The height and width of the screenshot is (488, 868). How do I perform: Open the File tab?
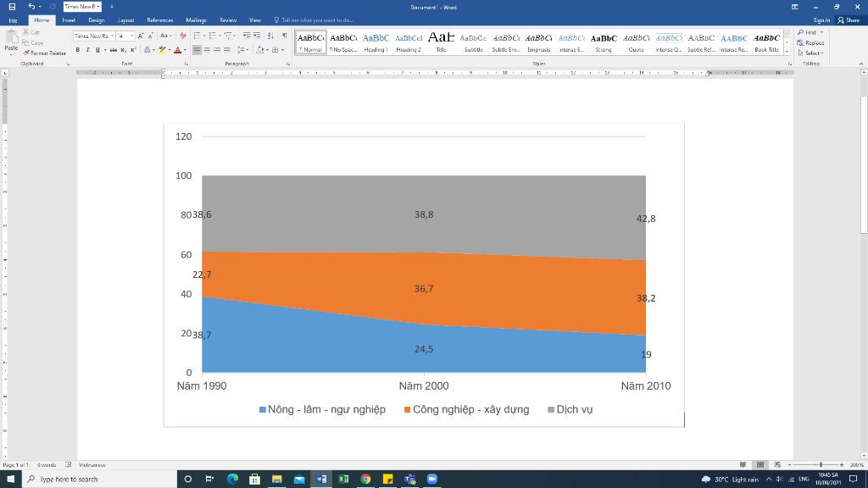click(x=13, y=20)
